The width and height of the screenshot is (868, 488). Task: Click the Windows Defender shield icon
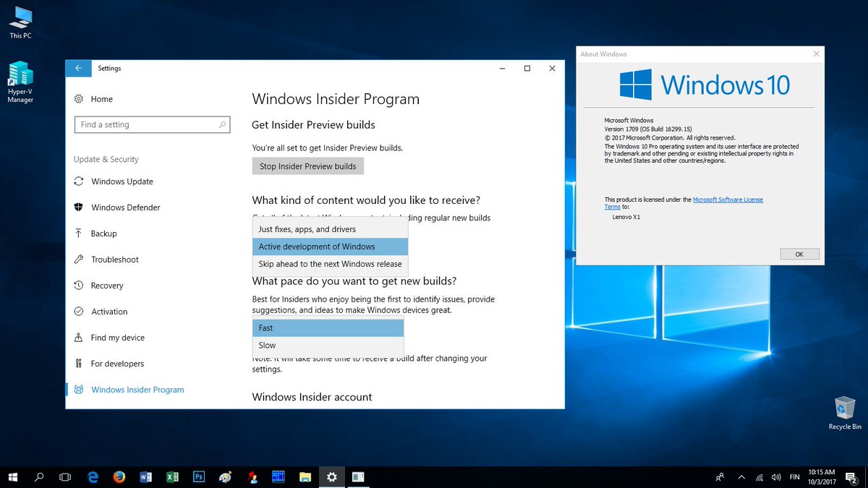(x=78, y=207)
